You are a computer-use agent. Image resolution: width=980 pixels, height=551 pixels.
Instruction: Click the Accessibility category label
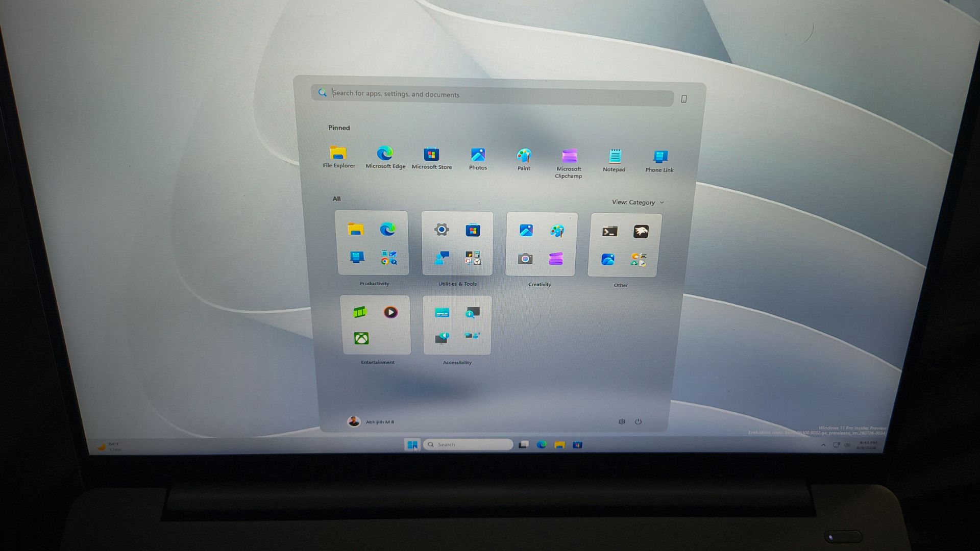(x=457, y=363)
